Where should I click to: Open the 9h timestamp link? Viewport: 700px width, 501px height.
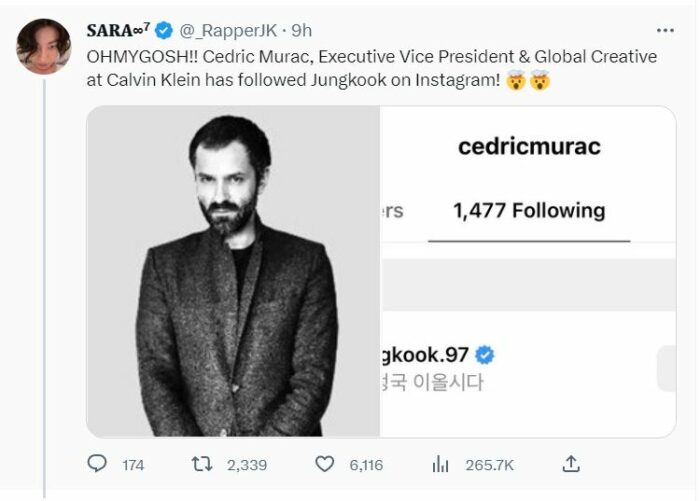pyautogui.click(x=302, y=30)
